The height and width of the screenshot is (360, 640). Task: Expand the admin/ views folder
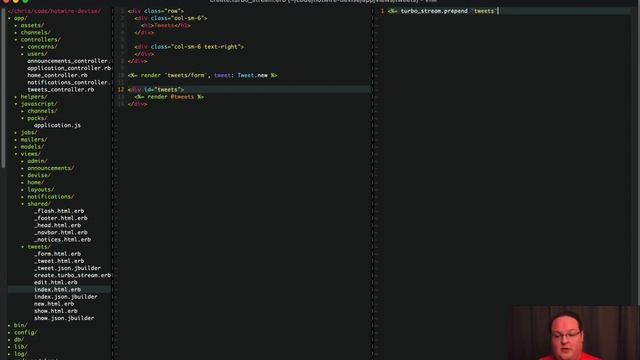click(x=37, y=161)
